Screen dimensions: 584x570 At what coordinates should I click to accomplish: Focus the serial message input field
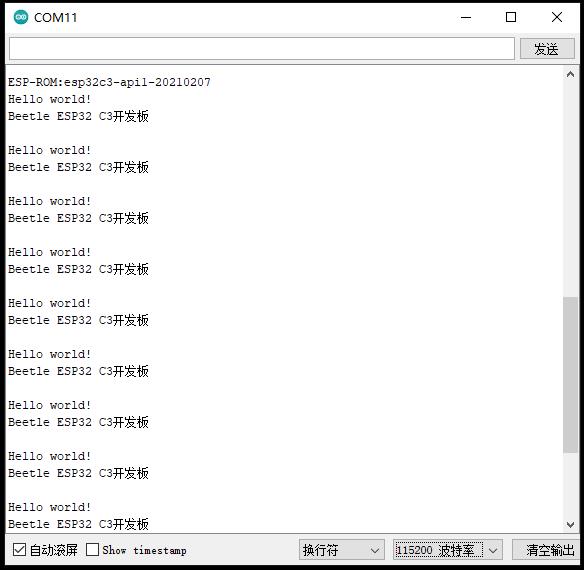point(262,48)
